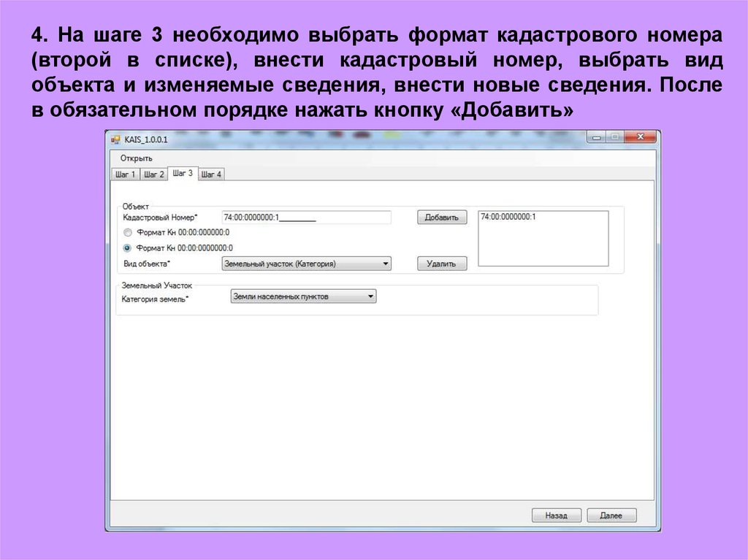Go to the Шаг 4 tab
Screen dimensions: 748x560
pyautogui.click(x=211, y=174)
